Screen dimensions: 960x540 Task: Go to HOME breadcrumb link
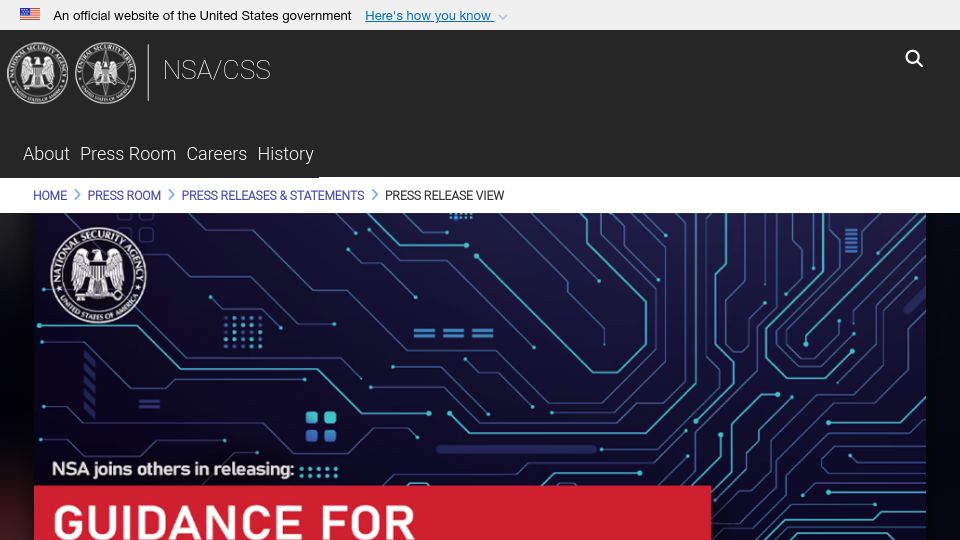(50, 195)
